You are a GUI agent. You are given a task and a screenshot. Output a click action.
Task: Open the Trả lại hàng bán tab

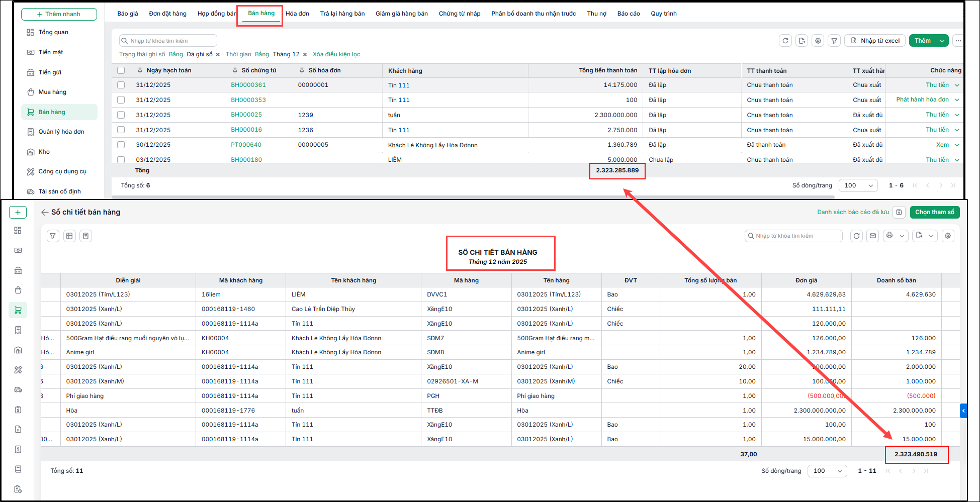342,14
